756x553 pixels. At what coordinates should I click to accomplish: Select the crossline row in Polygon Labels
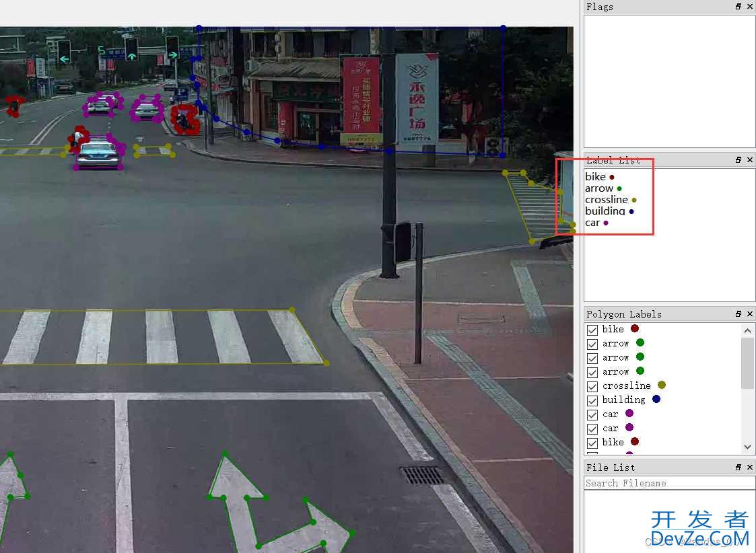tap(662, 386)
